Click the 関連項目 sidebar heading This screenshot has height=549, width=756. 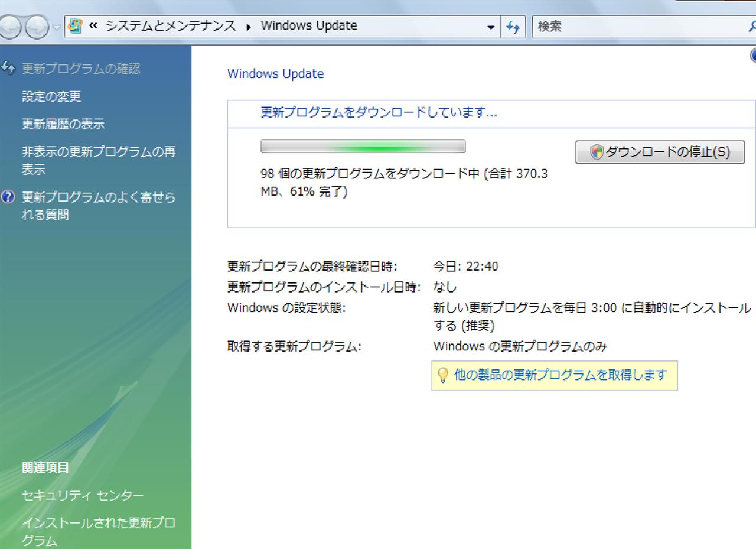click(45, 467)
